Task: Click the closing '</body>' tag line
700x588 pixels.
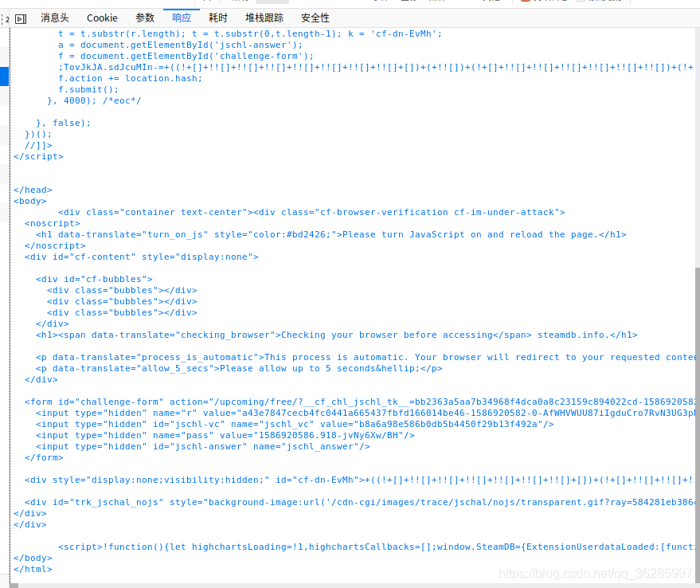Action: point(33,559)
